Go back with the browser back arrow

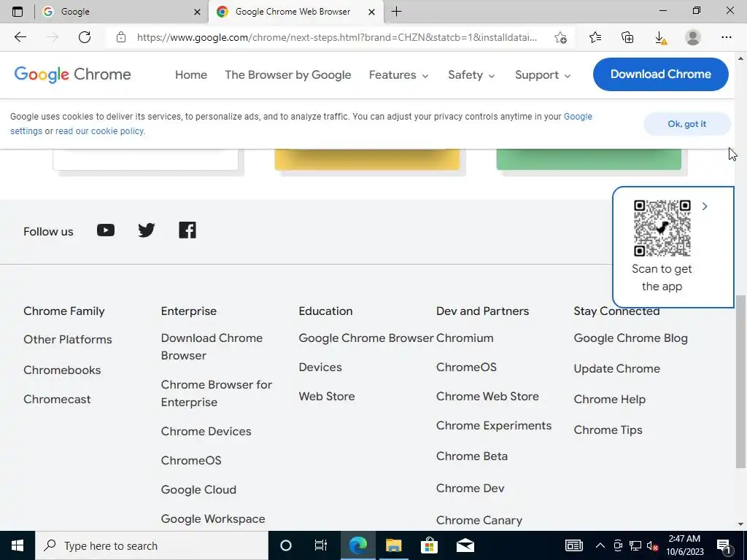[20, 37]
